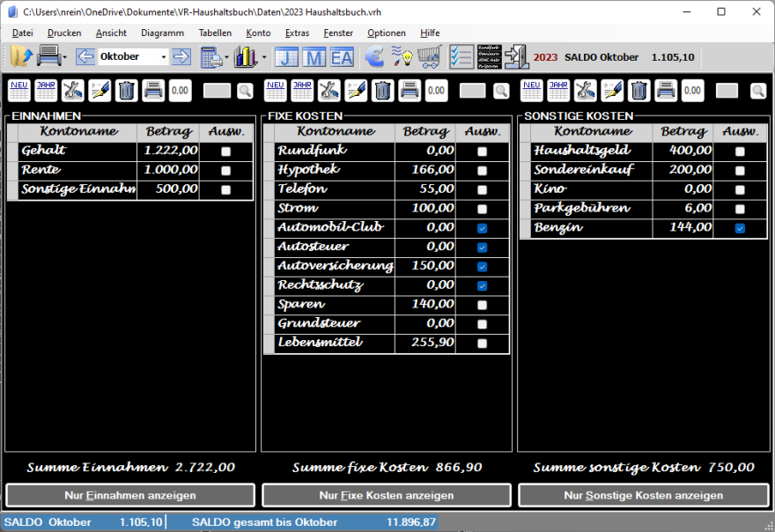This screenshot has width=775, height=532.
Task: Click NEU icon in Fixe Kosten panel
Action: pyautogui.click(x=276, y=90)
